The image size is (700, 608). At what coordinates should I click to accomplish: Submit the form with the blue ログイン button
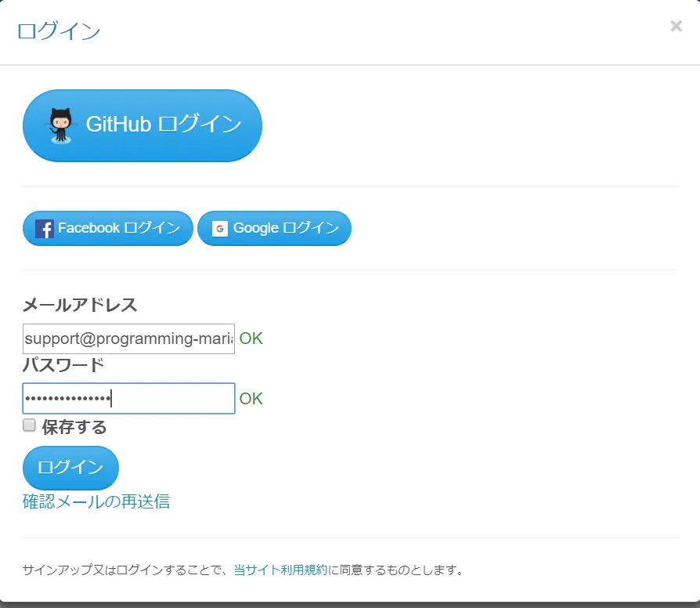pos(70,468)
